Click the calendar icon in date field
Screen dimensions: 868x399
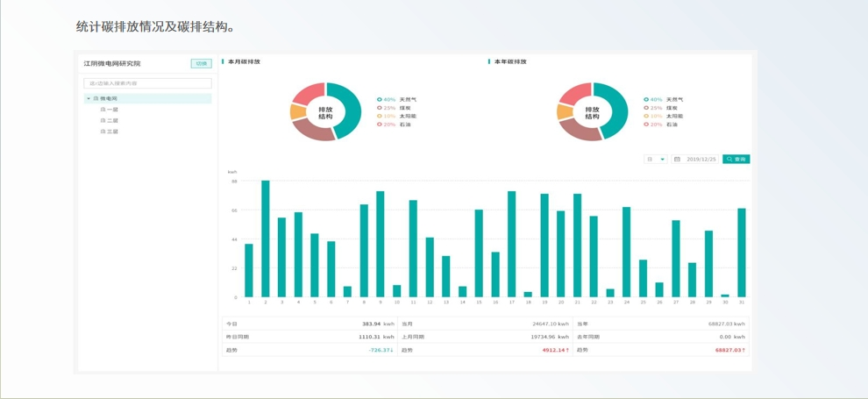click(x=678, y=160)
